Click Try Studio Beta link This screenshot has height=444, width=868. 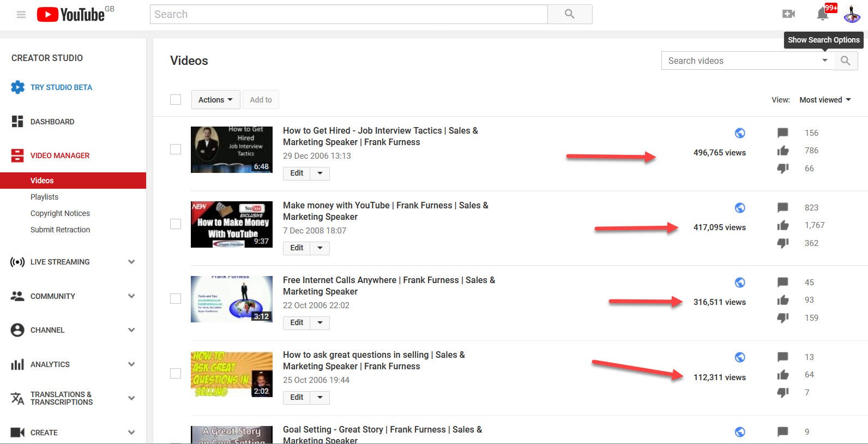pyautogui.click(x=61, y=87)
